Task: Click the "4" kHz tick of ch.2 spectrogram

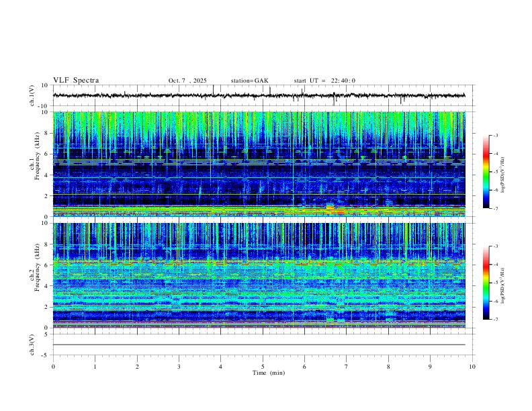Action: 46,286
